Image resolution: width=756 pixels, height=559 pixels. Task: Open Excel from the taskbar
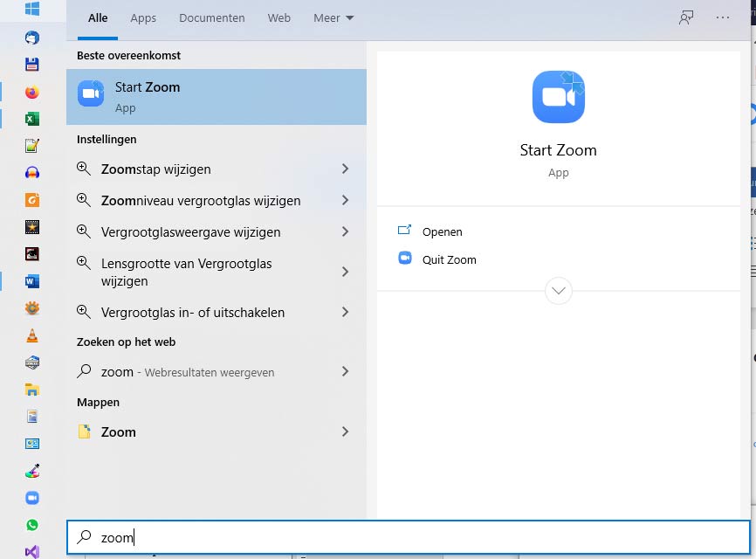point(32,119)
